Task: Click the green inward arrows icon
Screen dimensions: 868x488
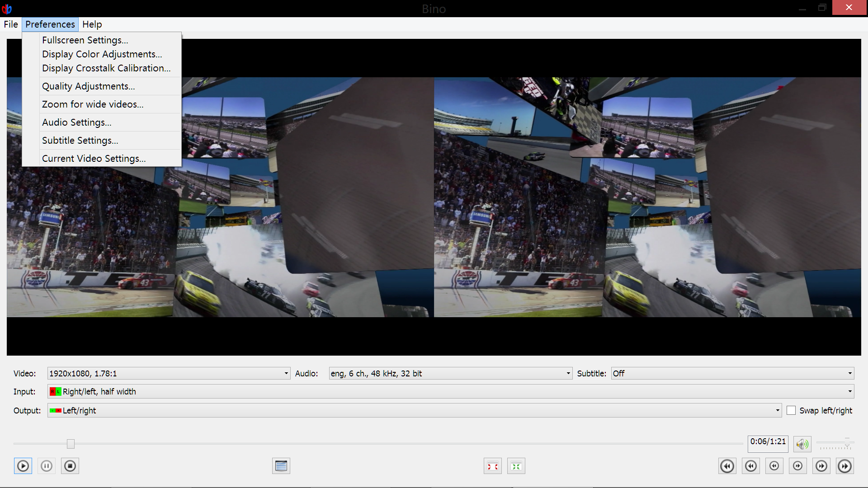Action: 516,466
